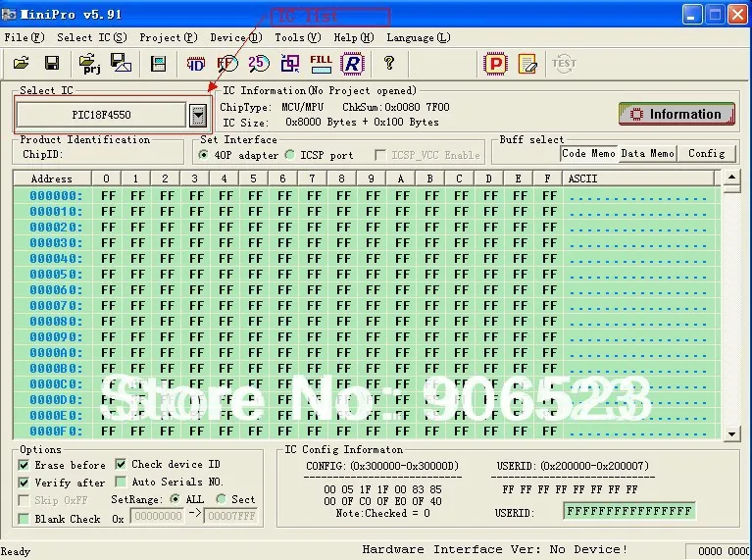The image size is (752, 560).
Task: Click the CONFIG bytes line 00 05 1F
Action: (382, 489)
